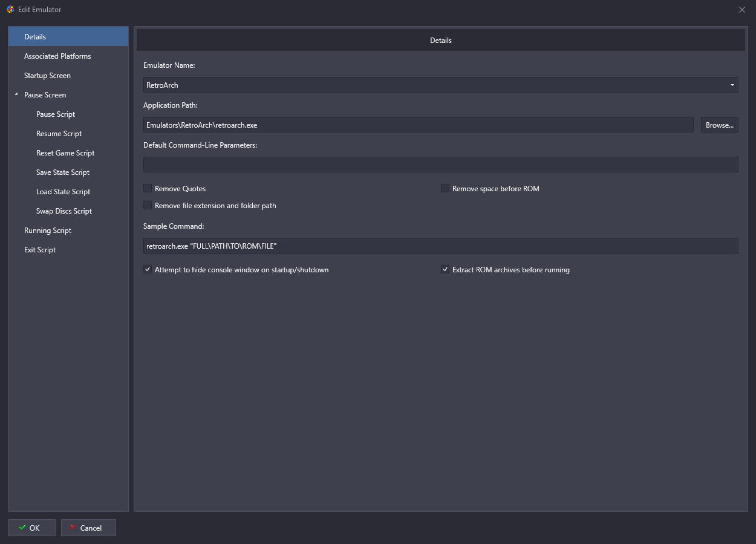Enable Remove space before ROM checkbox
This screenshot has height=544, width=756.
click(x=445, y=189)
